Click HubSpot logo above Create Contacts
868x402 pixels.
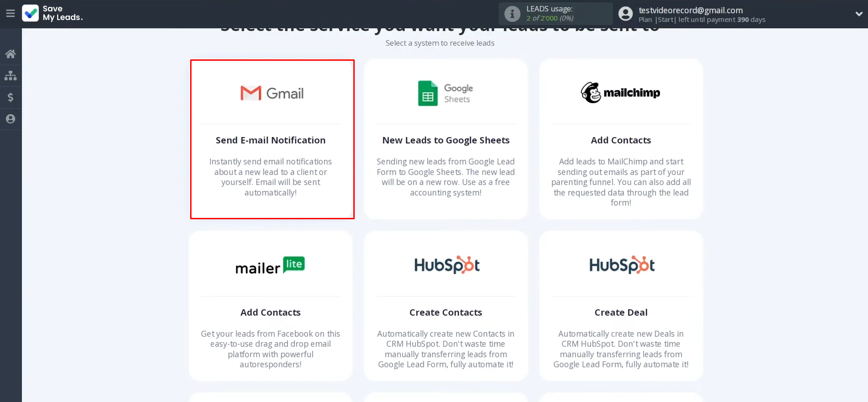447,265
